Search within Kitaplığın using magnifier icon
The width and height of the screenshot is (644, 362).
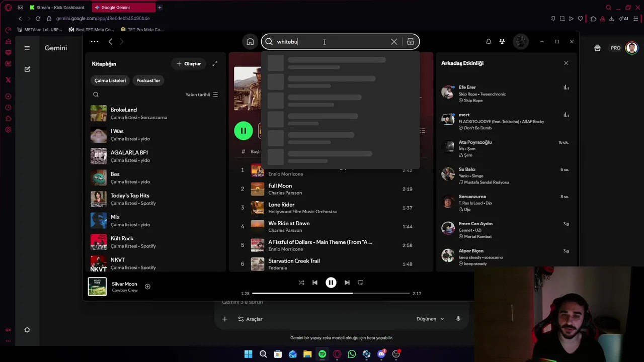96,95
